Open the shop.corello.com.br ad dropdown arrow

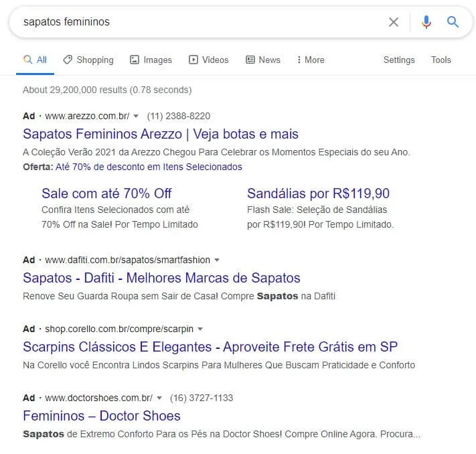pos(200,329)
